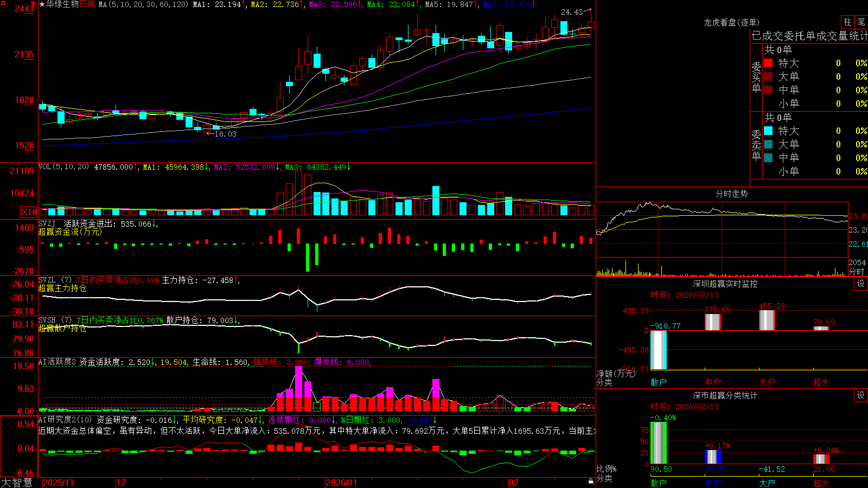Click the dark red 大单 buy-order swatch
Image resolution: width=868 pixels, height=488 pixels.
click(x=768, y=76)
